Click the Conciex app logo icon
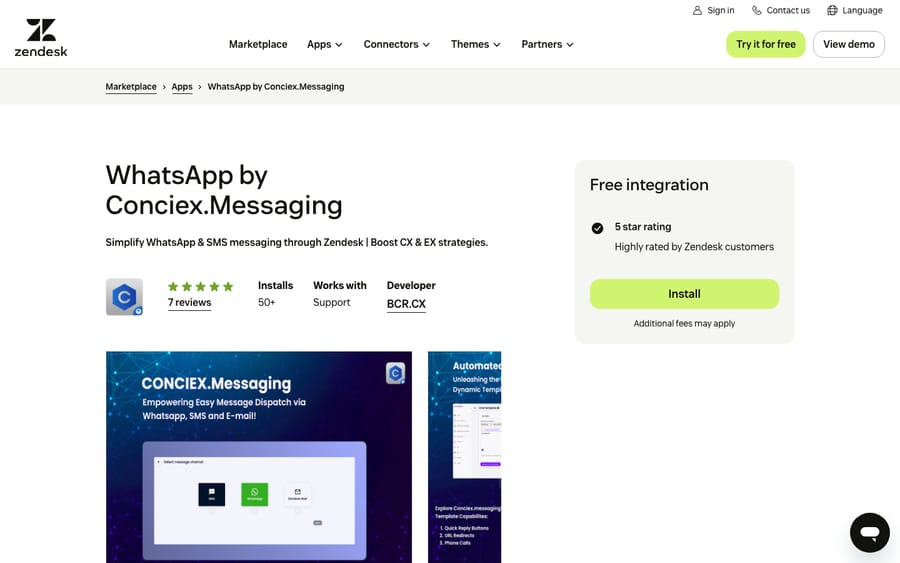This screenshot has width=900, height=563. click(125, 297)
